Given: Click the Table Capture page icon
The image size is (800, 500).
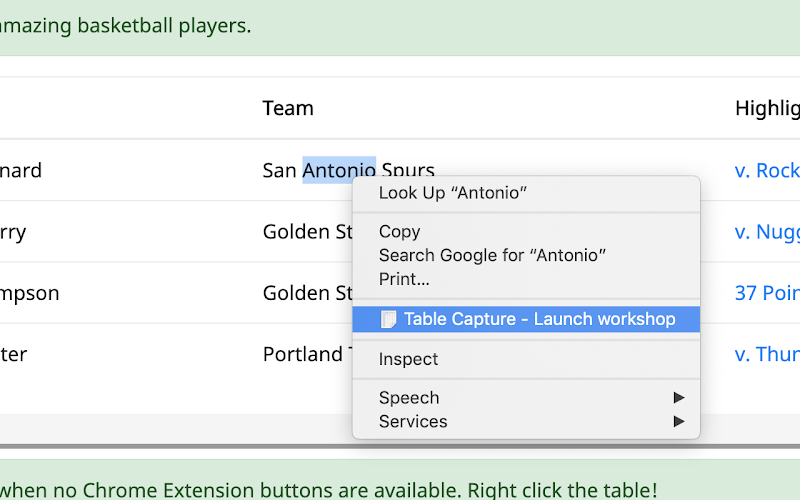Looking at the screenshot, I should click(x=388, y=319).
